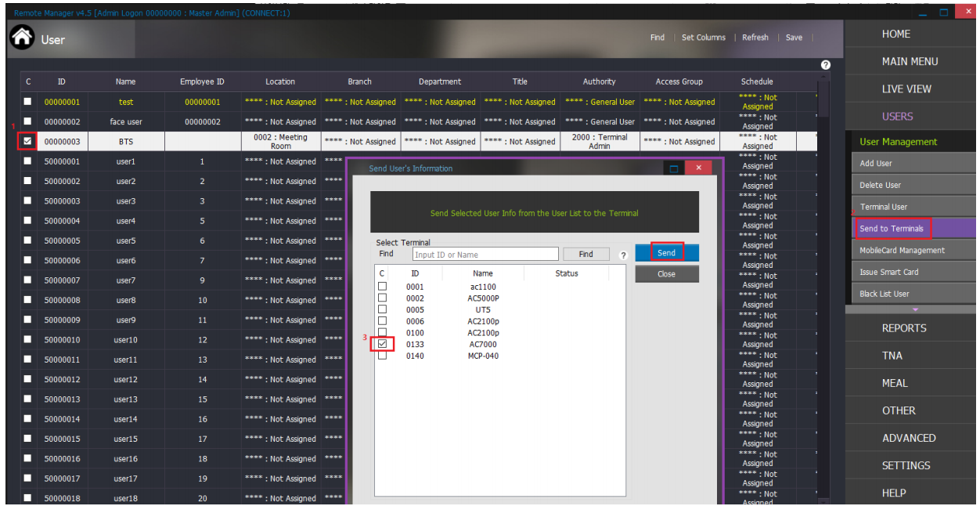The image size is (980, 506).
Task: Select the AC5000P terminal checkbox
Action: (x=383, y=298)
